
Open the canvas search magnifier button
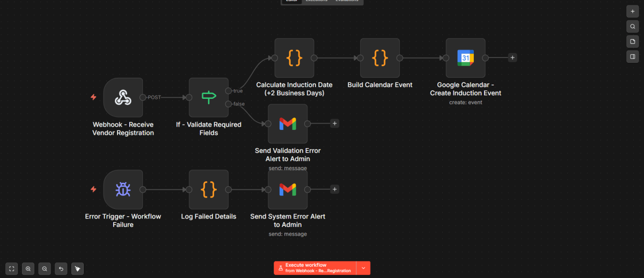point(633,26)
